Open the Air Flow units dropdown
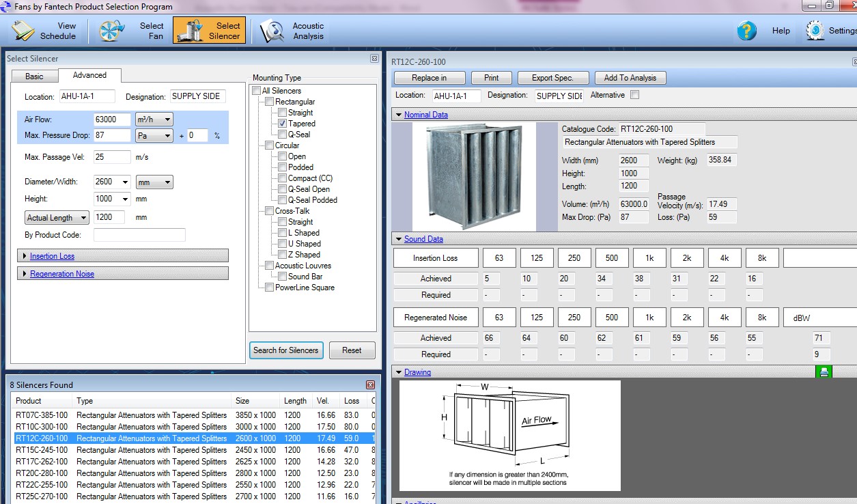Viewport: 857px width, 504px height. pyautogui.click(x=154, y=120)
